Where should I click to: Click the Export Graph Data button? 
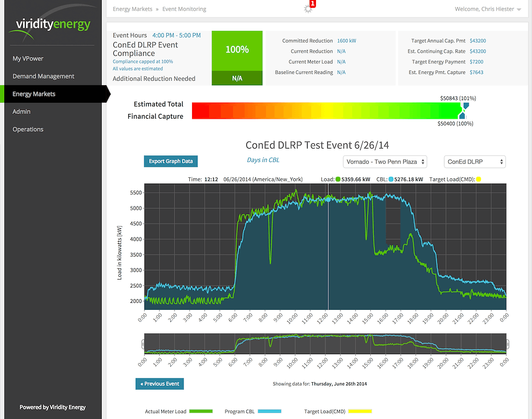pyautogui.click(x=171, y=161)
